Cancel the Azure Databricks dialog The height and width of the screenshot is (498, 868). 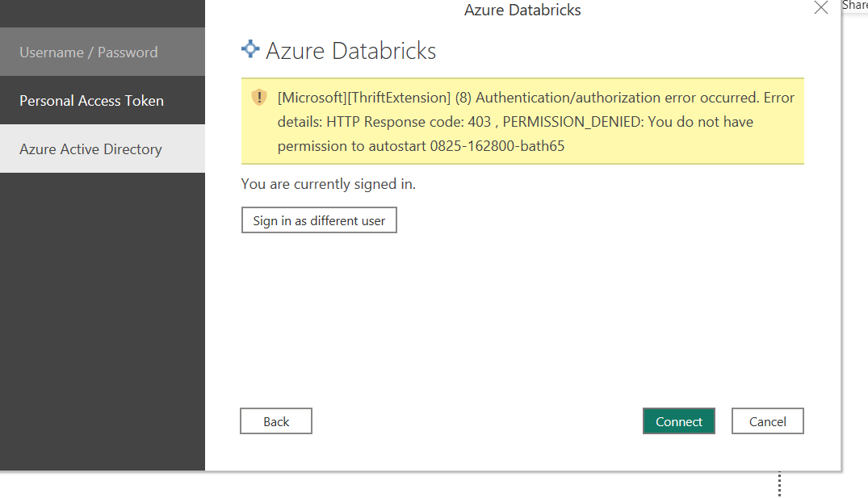click(x=767, y=421)
